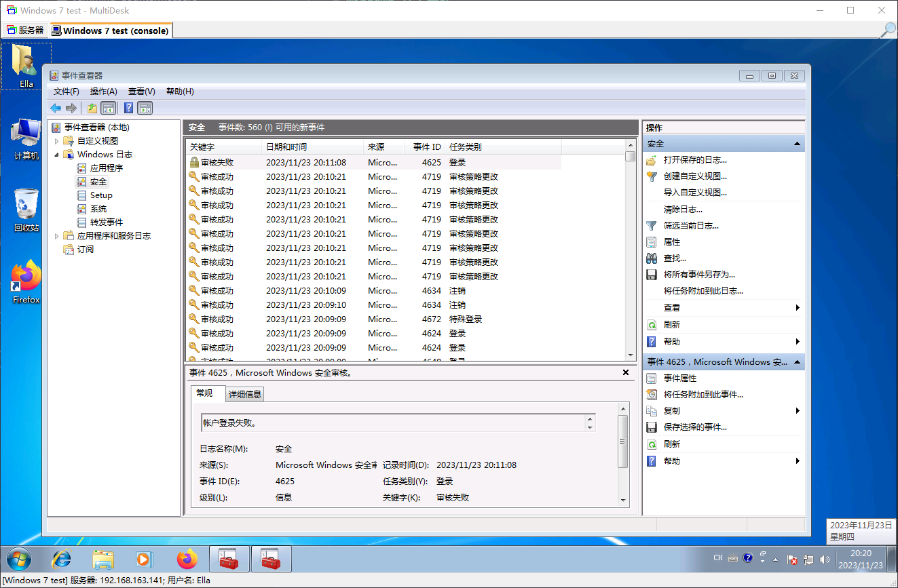
Task: Click the forward arrow in Event Viewer toolbar
Action: pos(71,108)
